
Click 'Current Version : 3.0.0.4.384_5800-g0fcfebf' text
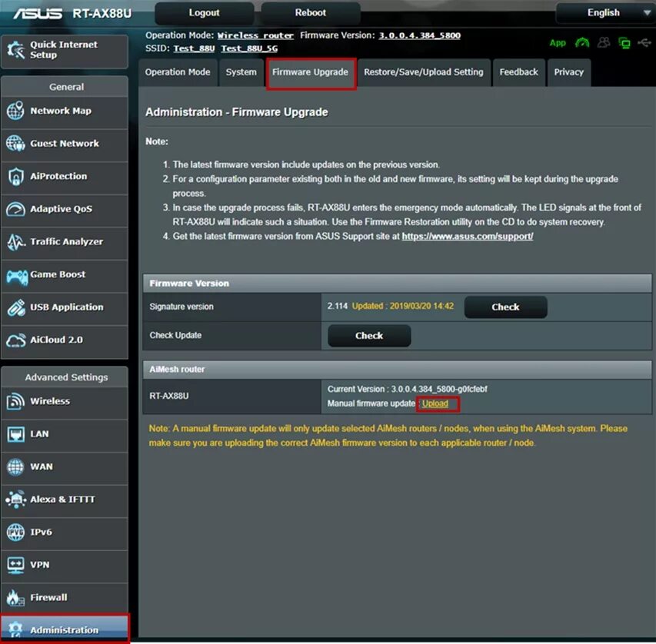click(x=408, y=390)
